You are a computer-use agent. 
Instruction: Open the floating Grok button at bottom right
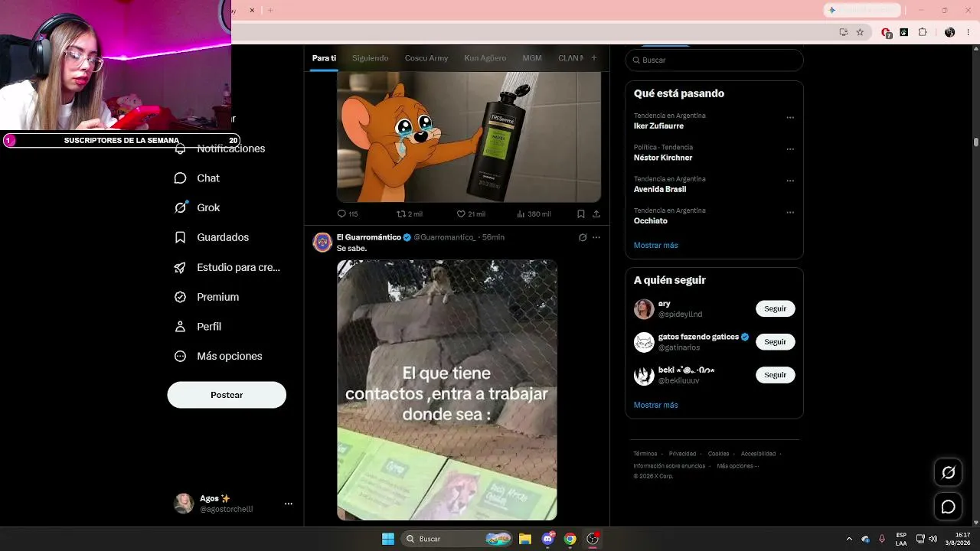point(948,472)
